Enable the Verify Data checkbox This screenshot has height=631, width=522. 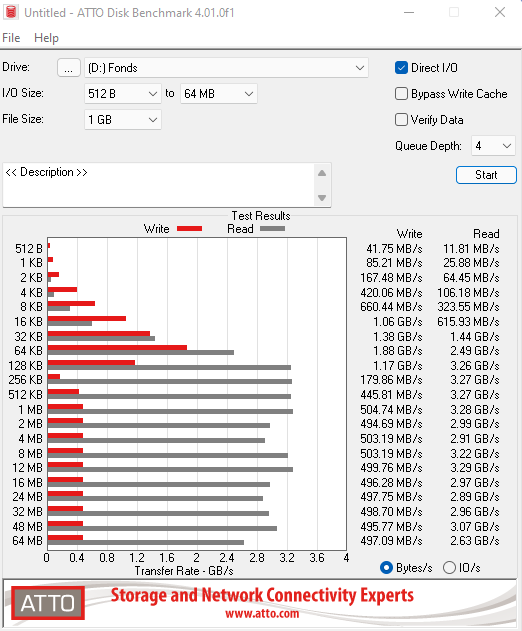pos(401,120)
